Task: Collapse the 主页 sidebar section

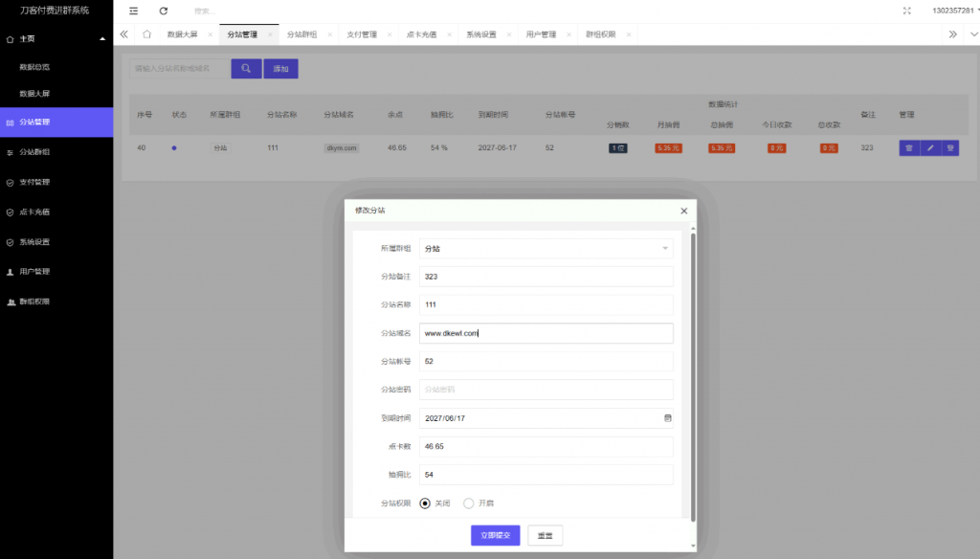Action: point(53,40)
